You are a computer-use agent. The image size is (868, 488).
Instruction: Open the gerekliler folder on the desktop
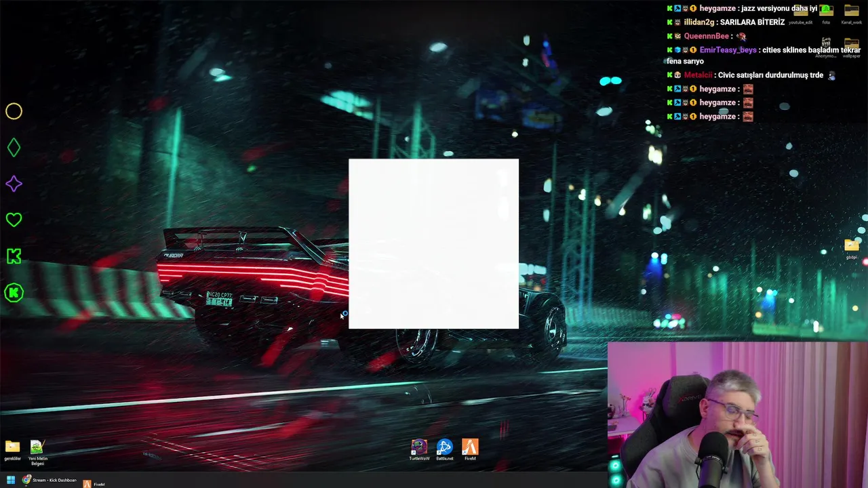(12, 450)
